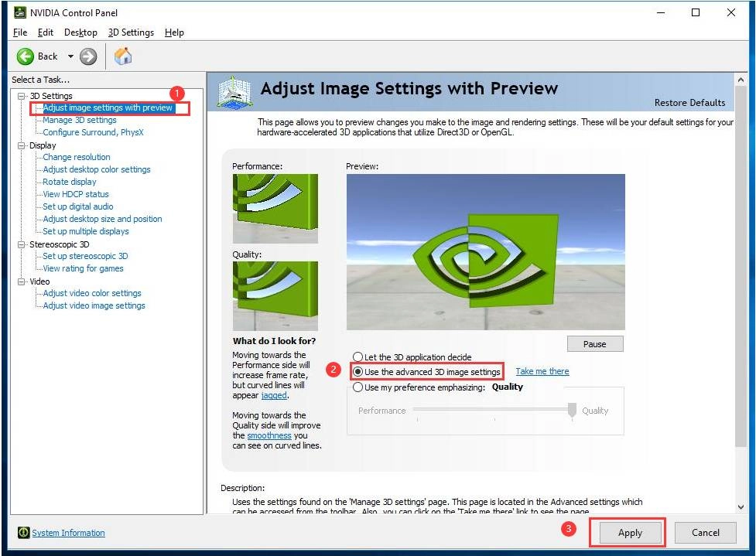
Task: Click the Quality sample thumbnail
Action: coord(275,296)
